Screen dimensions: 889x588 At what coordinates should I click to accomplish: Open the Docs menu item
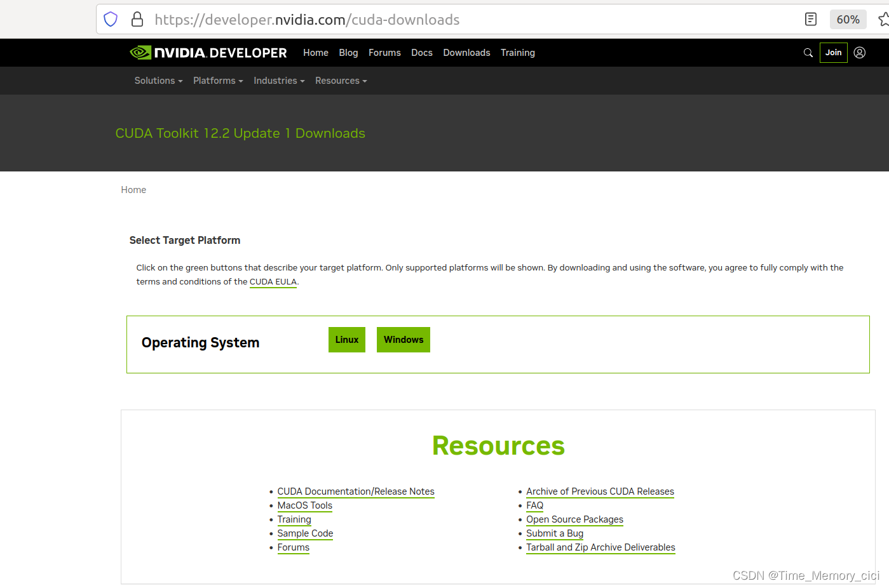pyautogui.click(x=422, y=53)
